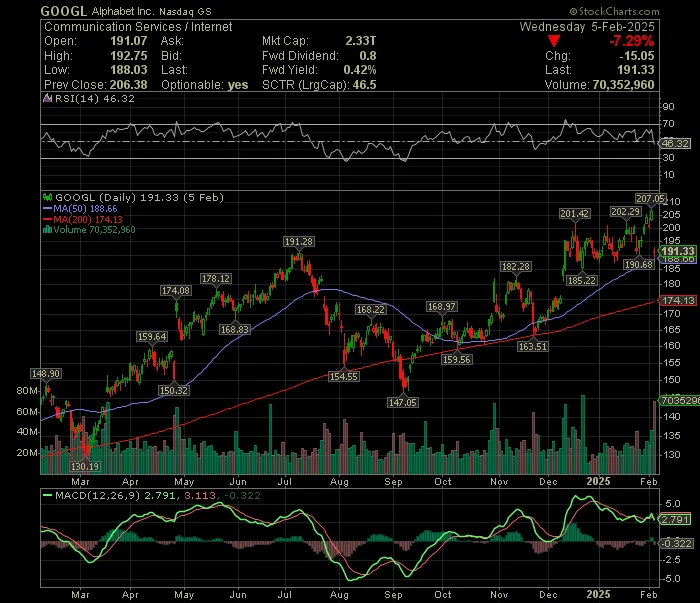Click the 182.28 November high label
This screenshot has height=603, width=700.
point(516,267)
